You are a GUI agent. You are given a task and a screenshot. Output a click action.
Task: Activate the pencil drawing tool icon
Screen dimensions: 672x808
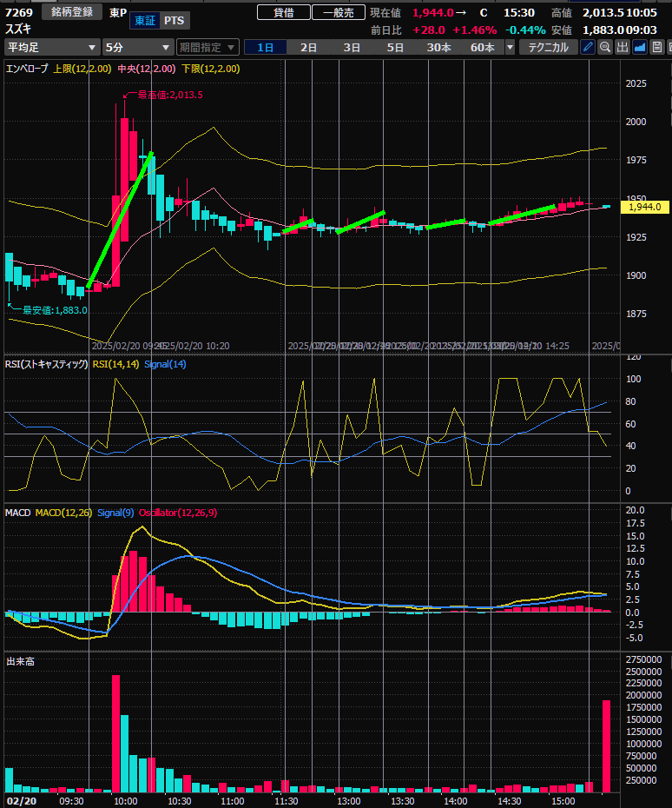[588, 47]
